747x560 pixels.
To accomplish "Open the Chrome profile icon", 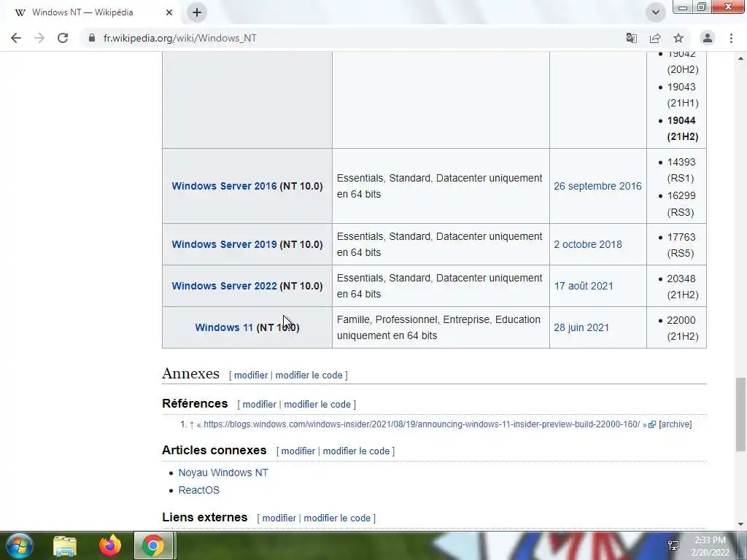I will (708, 38).
